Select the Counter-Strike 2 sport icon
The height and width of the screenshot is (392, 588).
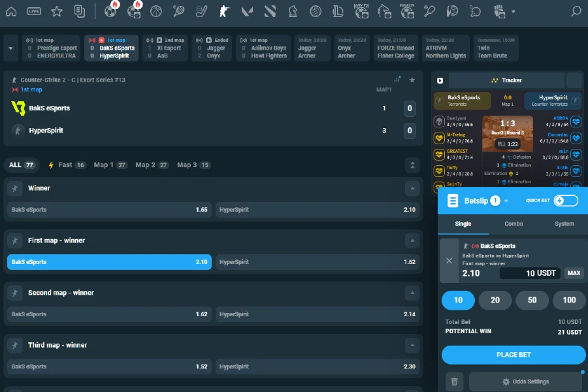[223, 10]
